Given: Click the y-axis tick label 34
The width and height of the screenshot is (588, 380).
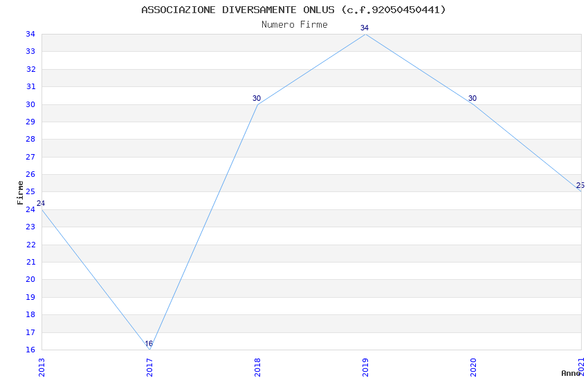Looking at the screenshot, I should [30, 34].
